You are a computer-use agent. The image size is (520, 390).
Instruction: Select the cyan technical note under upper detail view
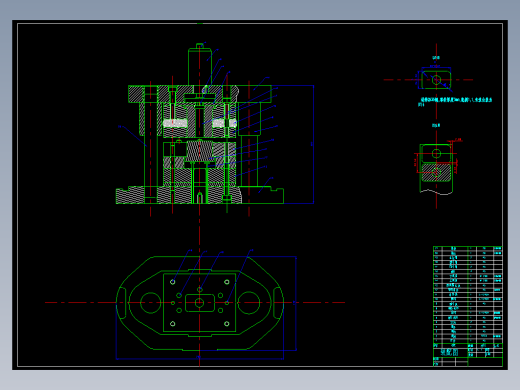click(x=455, y=101)
